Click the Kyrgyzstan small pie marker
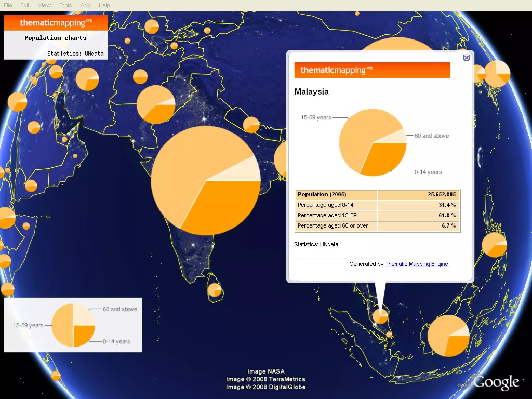 207,30
